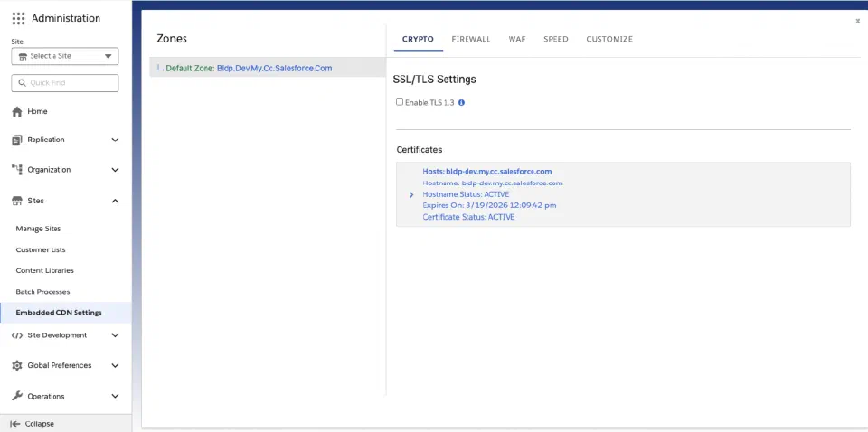Click the Expires On 3/19/2026 text
Viewport: 868px width, 432px height.
coord(489,205)
